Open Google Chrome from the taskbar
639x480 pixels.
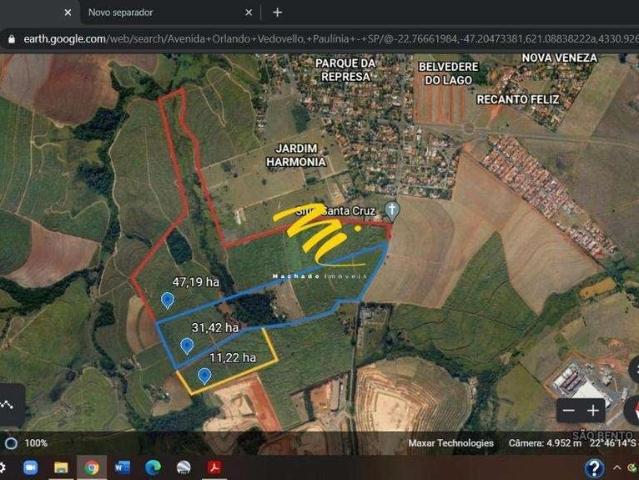91,467
